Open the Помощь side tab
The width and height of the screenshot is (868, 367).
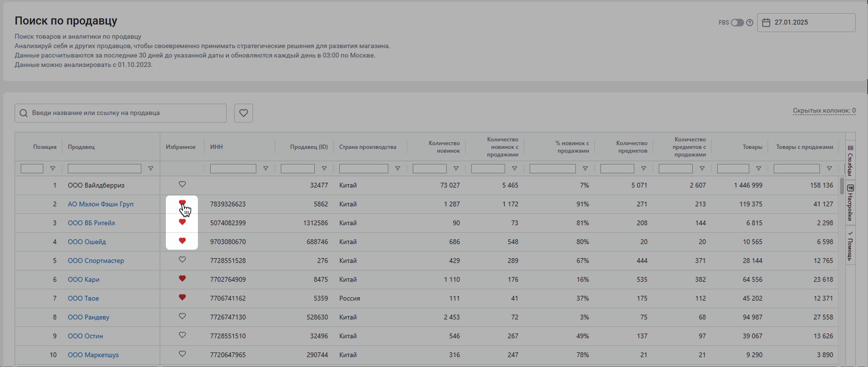tap(850, 245)
